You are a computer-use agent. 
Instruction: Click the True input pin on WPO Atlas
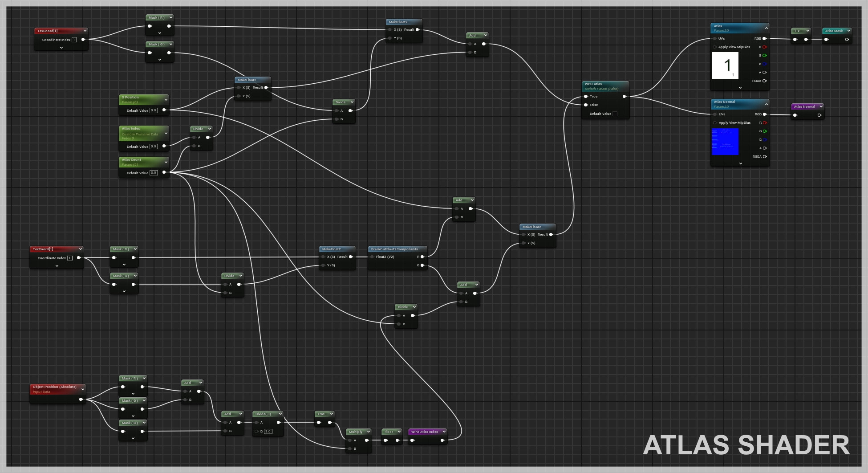586,97
